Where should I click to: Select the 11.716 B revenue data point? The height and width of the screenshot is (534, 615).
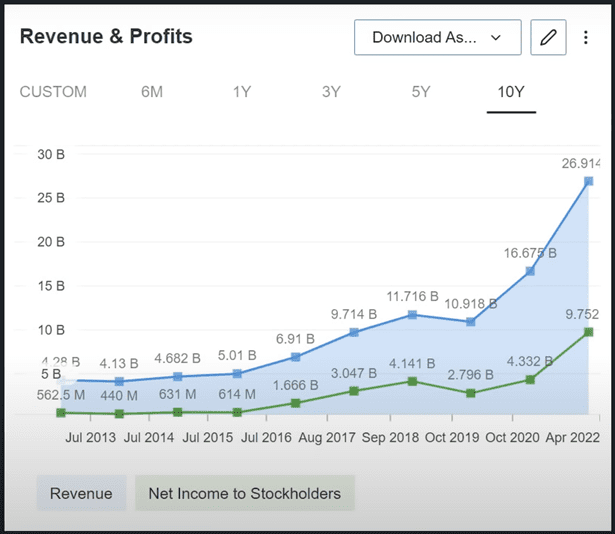coord(413,315)
